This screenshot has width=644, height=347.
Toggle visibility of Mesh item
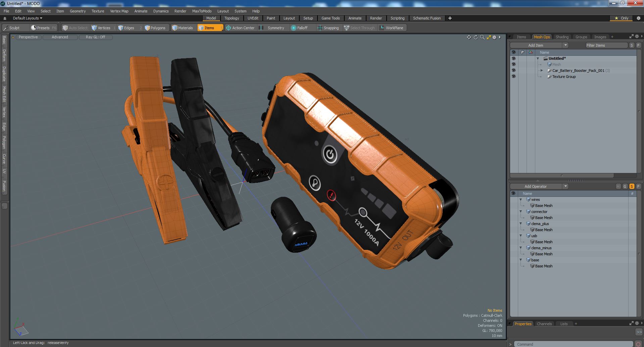click(x=513, y=64)
